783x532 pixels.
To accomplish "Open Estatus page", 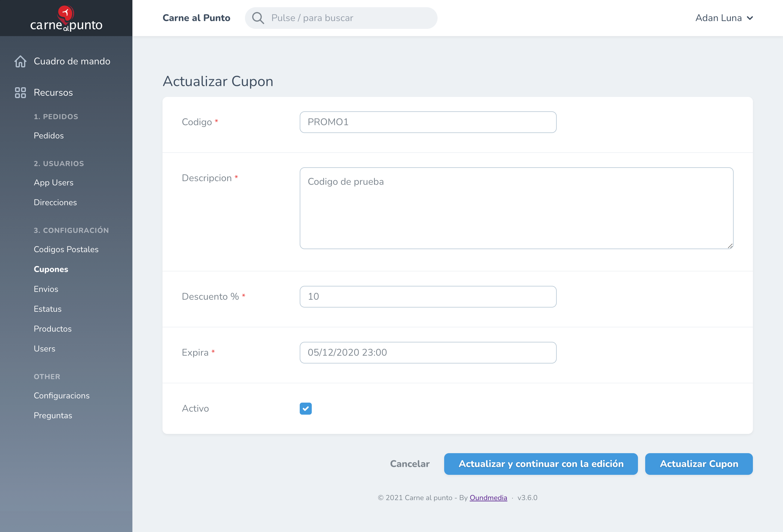I will [x=48, y=309].
